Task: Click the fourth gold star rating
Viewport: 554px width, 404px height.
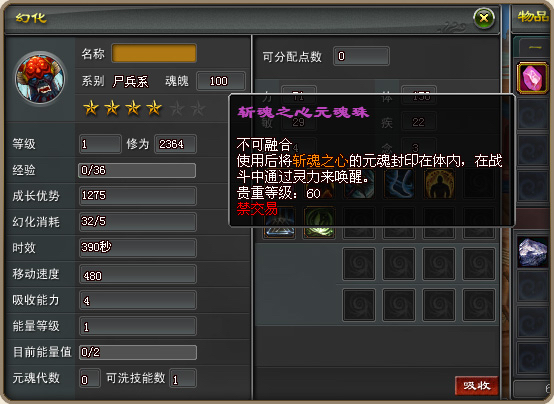Action: click(154, 108)
